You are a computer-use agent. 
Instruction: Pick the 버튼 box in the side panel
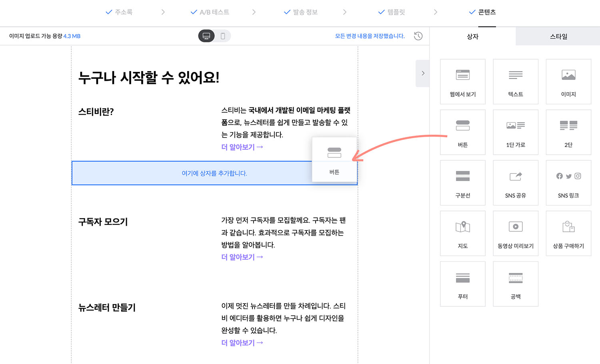[463, 132]
